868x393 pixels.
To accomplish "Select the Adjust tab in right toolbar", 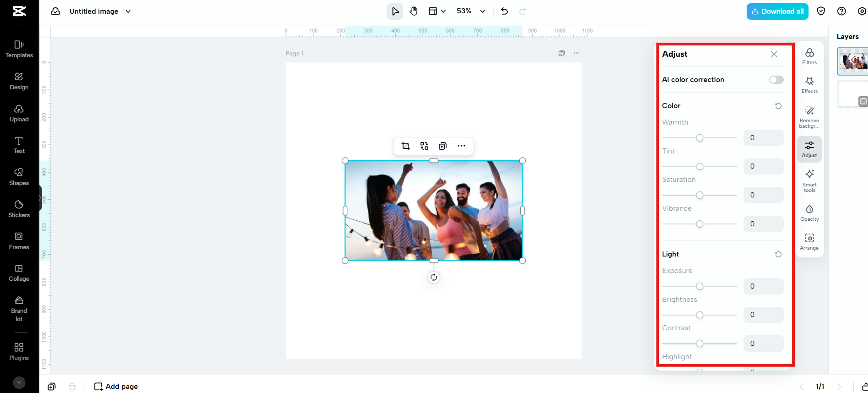I will [x=809, y=149].
